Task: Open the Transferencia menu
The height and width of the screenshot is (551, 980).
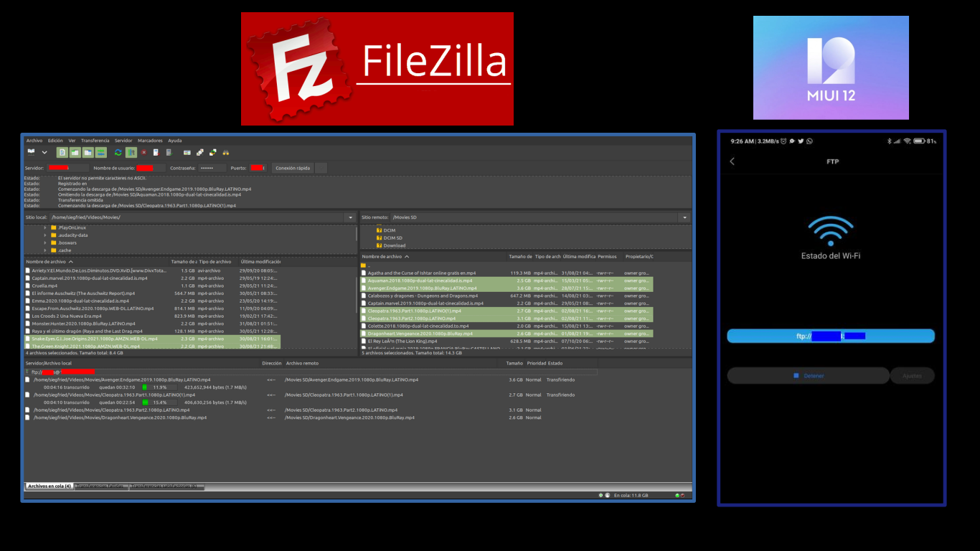Action: pos(95,141)
